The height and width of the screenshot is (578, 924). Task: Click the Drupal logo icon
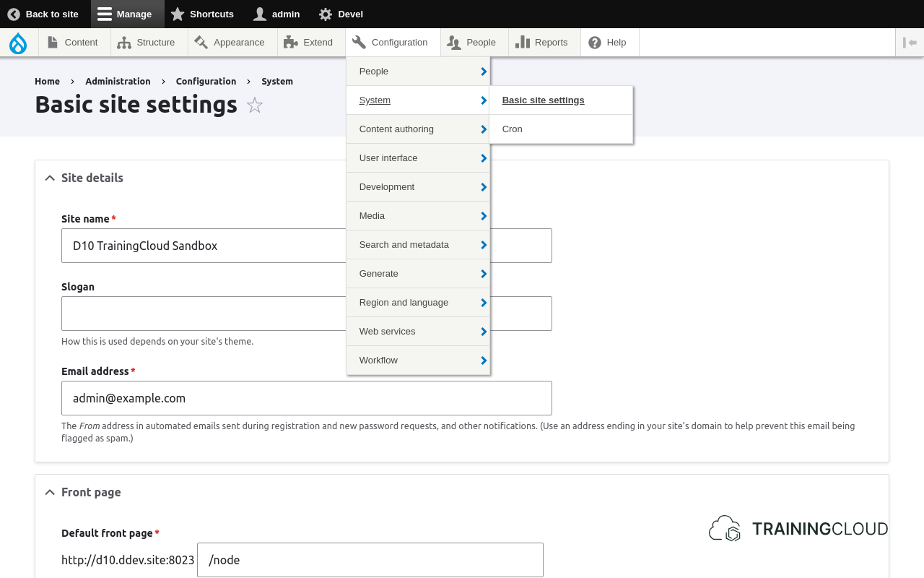click(18, 43)
